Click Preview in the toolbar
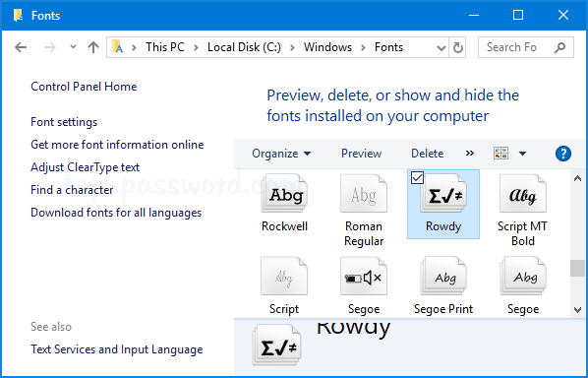The width and height of the screenshot is (588, 378). tap(361, 154)
